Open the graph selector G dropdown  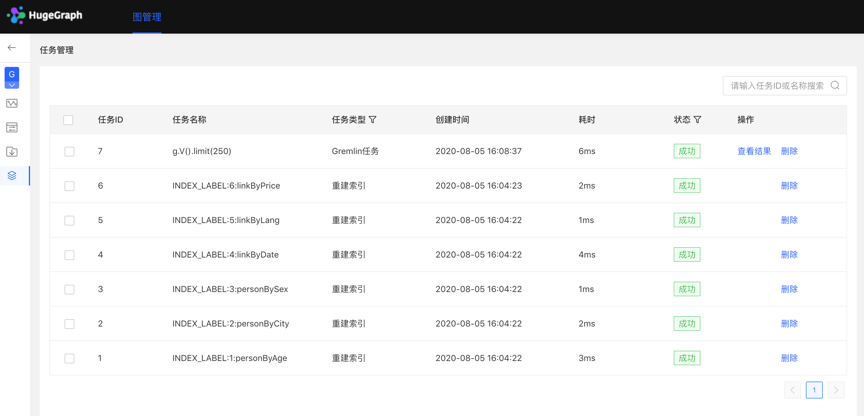[x=12, y=77]
